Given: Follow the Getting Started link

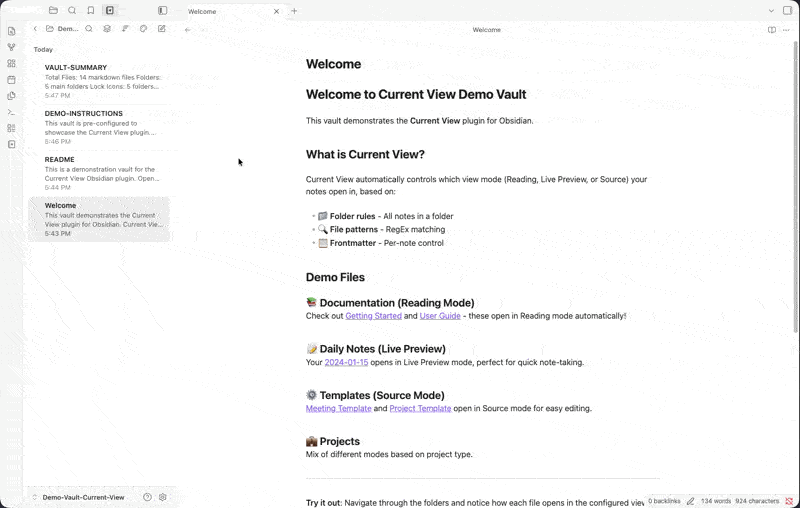Looking at the screenshot, I should 373,316.
